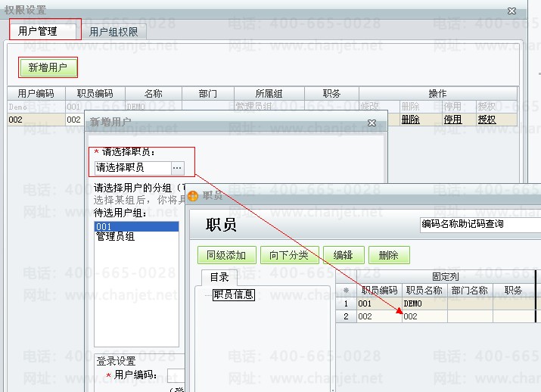
Task: Click the asterisk column selector in 职员 grid
Action: pos(347,290)
